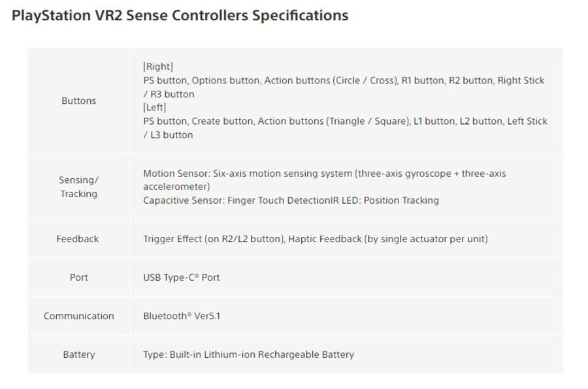Click the Feedback row label

tap(78, 239)
